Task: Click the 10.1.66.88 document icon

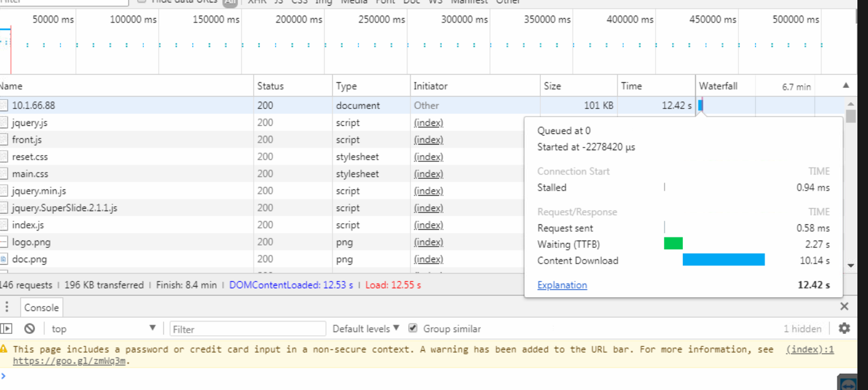Action: [x=4, y=105]
